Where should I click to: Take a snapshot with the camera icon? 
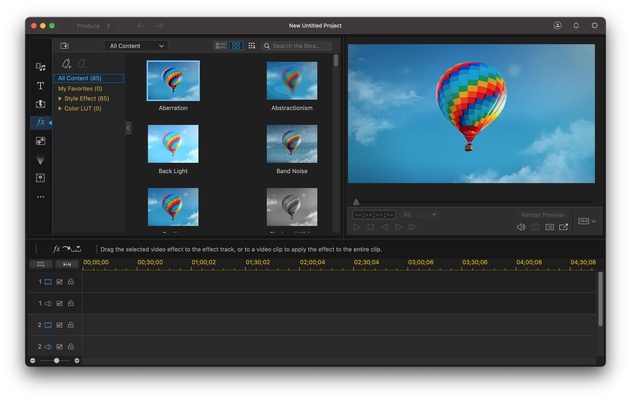click(535, 227)
